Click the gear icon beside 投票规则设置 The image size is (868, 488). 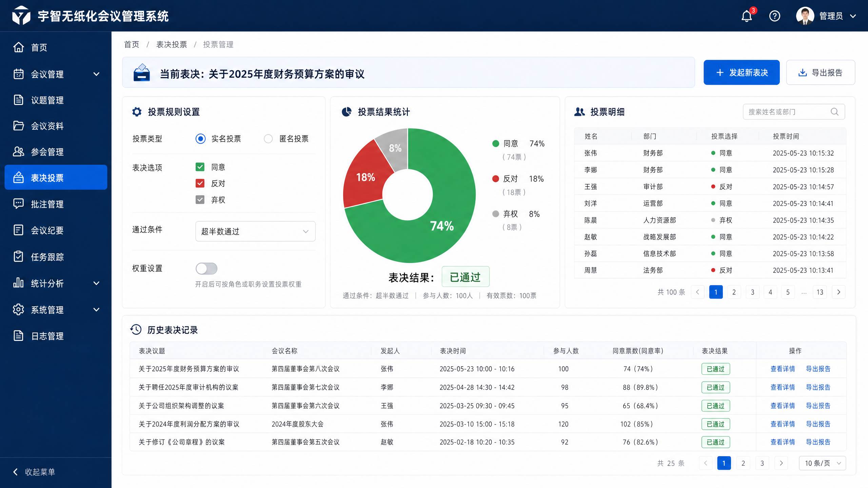click(137, 112)
